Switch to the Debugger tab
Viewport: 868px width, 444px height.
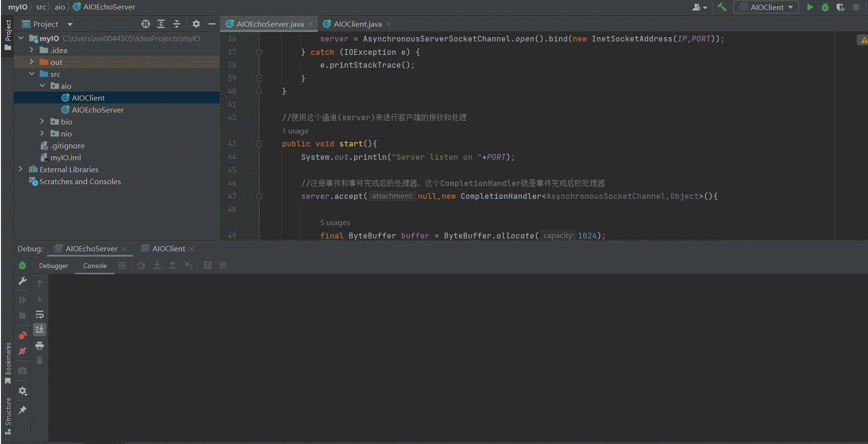click(53, 266)
